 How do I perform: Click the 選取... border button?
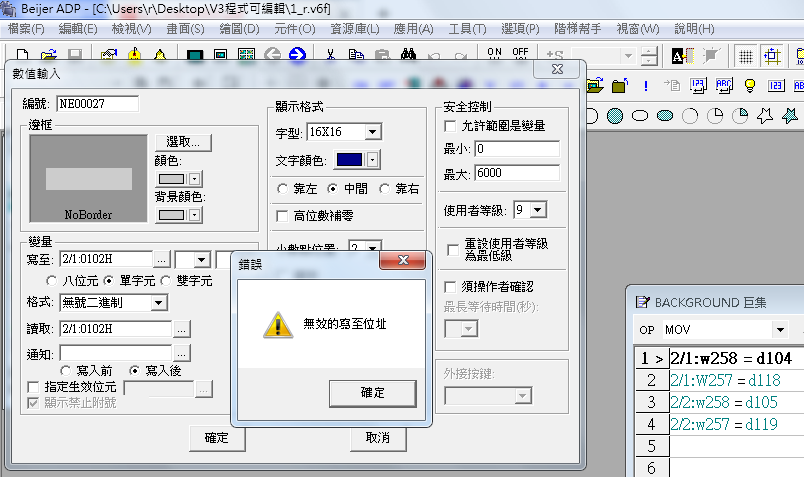pos(183,142)
